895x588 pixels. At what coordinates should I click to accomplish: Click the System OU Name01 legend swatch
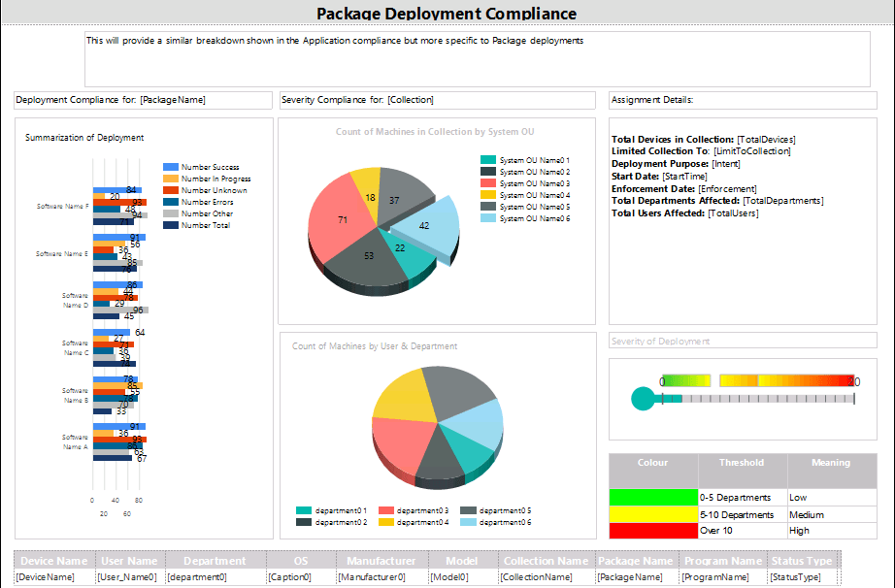tap(488, 160)
